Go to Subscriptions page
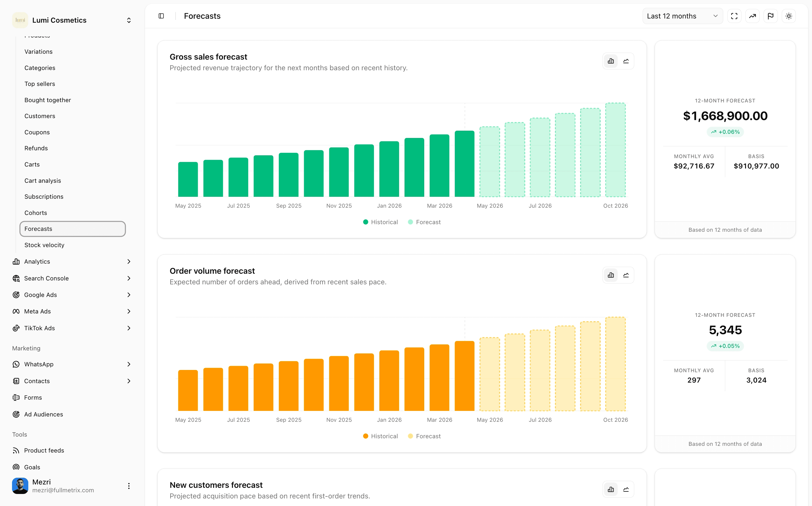 coord(44,197)
